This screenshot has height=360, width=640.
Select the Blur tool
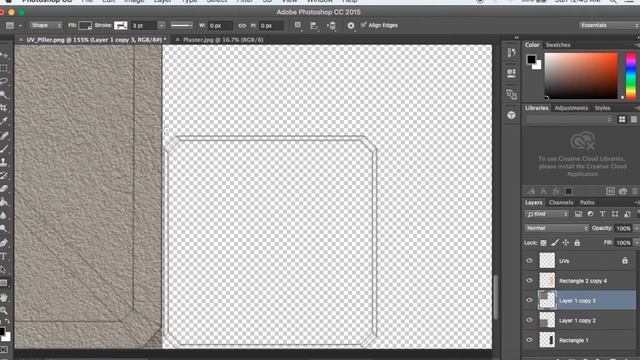[x=4, y=216]
